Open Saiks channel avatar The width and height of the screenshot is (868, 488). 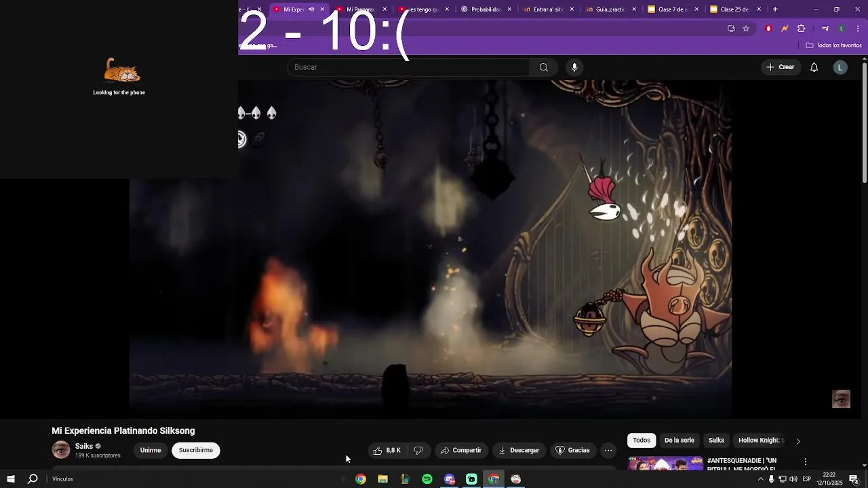point(61,449)
